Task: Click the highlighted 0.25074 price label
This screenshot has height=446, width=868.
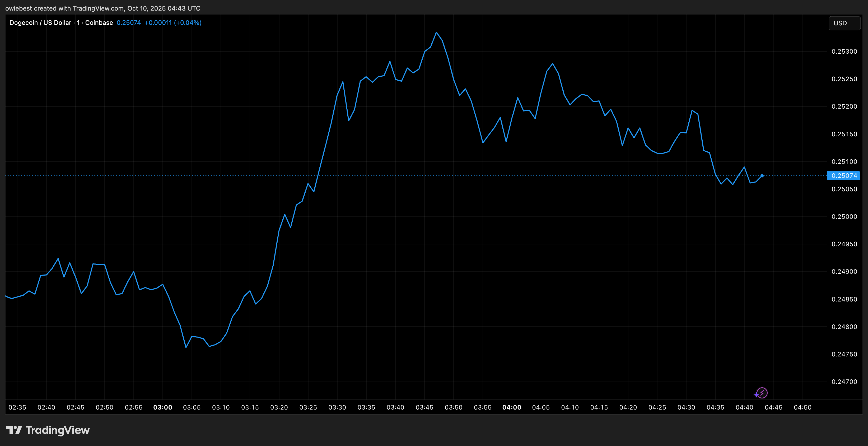Action: [x=844, y=176]
